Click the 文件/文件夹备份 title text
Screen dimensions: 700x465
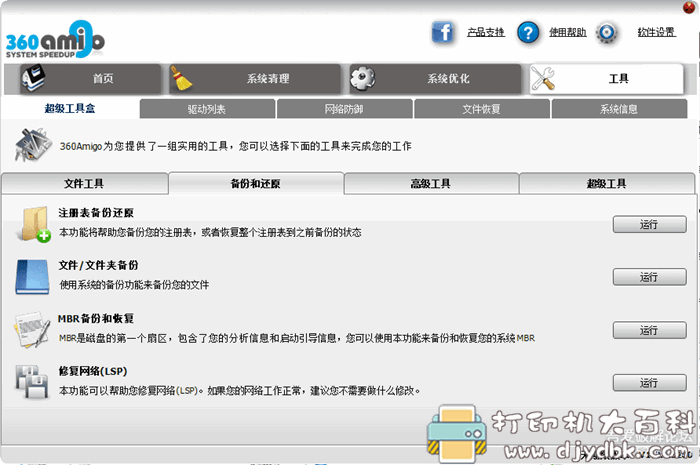tap(98, 266)
